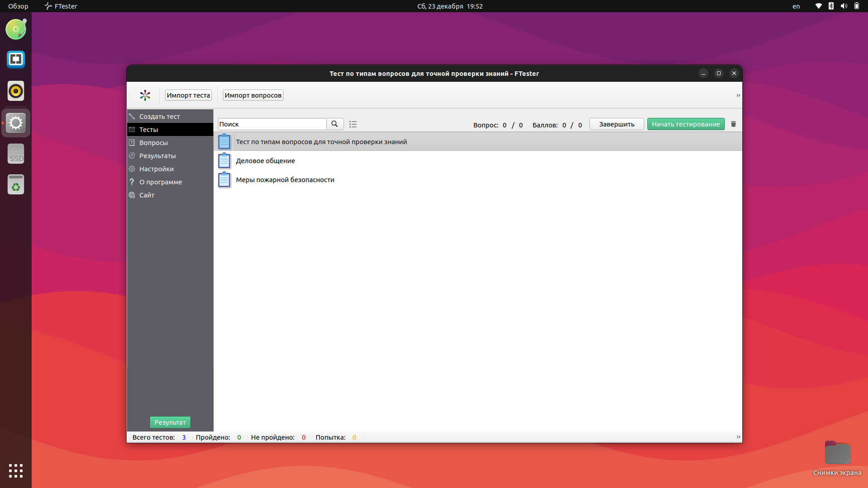Show the applications grid in dock
This screenshot has height=488, width=868.
tap(16, 470)
